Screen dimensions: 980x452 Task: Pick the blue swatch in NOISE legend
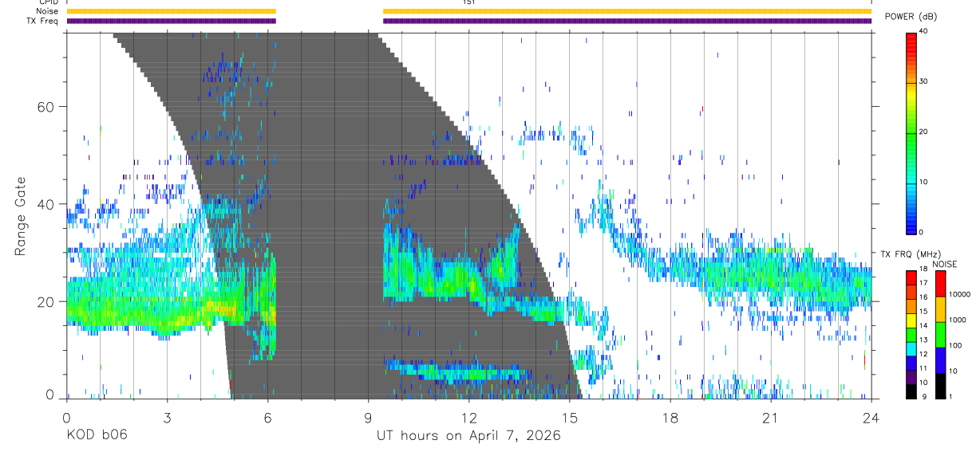coord(939,360)
